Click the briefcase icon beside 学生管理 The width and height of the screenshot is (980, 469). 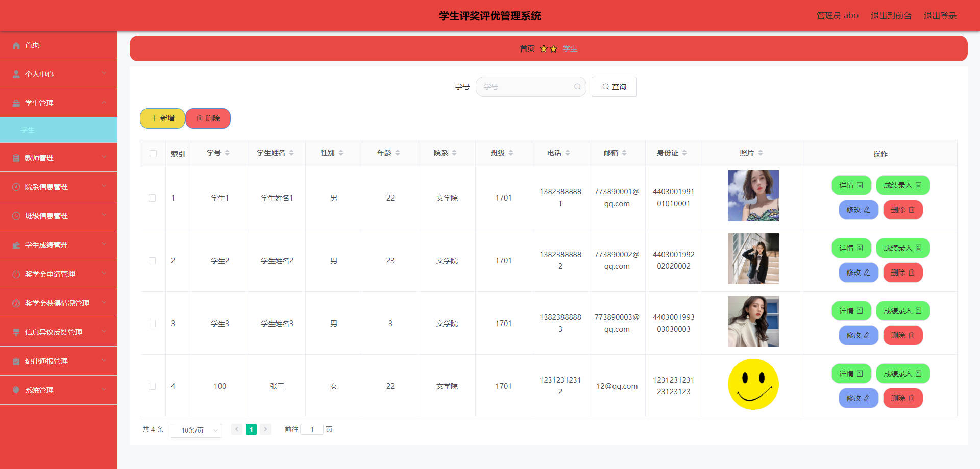(16, 104)
